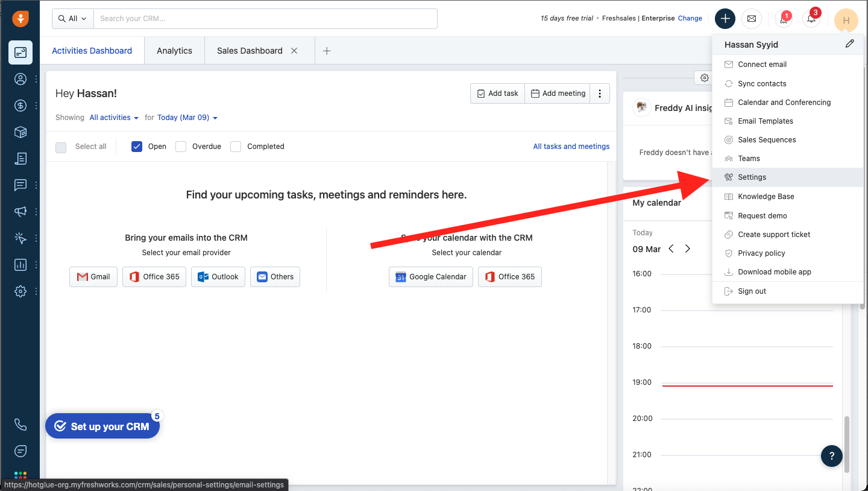Open Admin settings gear in the sidebar
Screen dimensions: 868x491
(x=20, y=291)
